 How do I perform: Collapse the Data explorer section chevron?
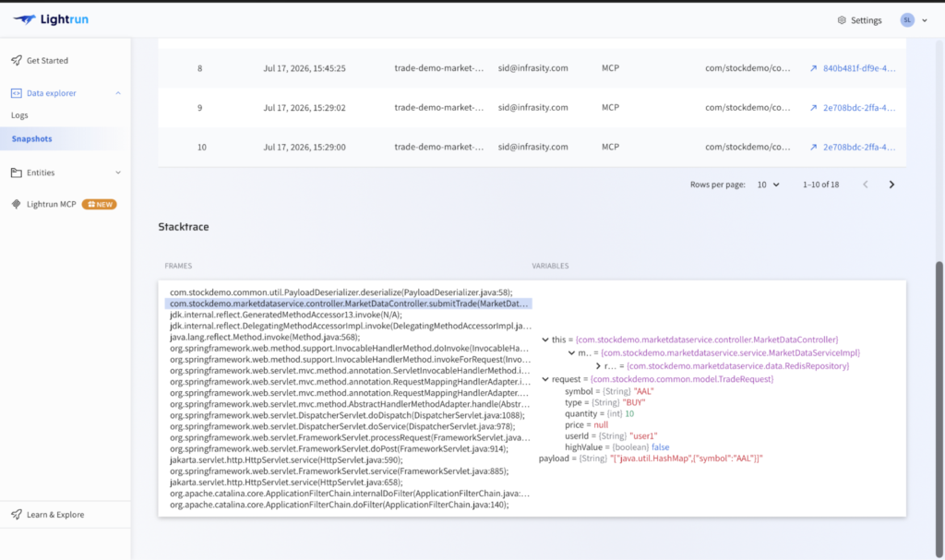tap(118, 93)
